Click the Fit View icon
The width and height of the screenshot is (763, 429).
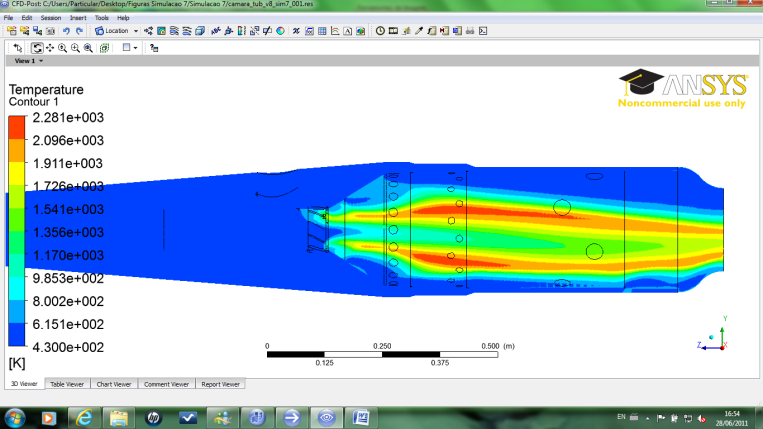[103, 47]
